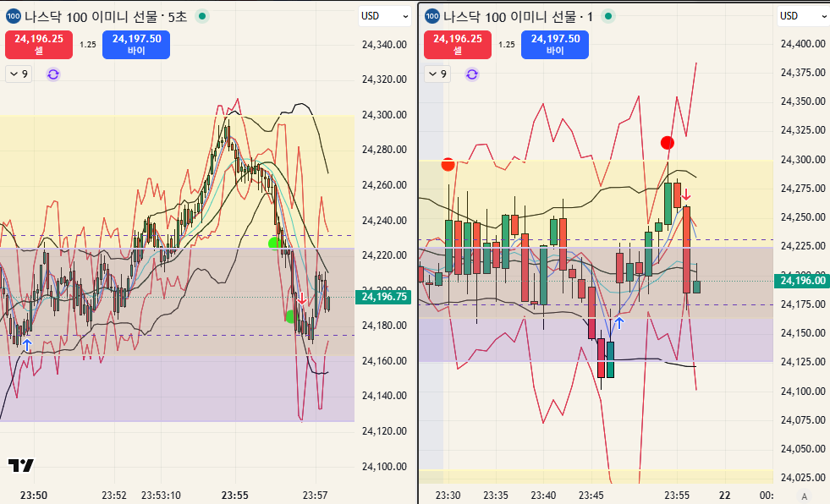
Task: Click the purple refresh icon on left chart
Action: point(53,74)
